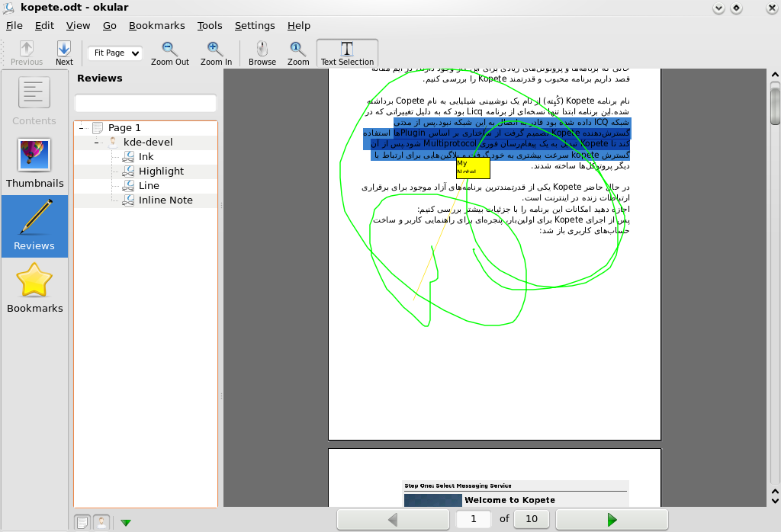The image size is (781, 532).
Task: Select the Line annotation entry
Action: coord(146,186)
